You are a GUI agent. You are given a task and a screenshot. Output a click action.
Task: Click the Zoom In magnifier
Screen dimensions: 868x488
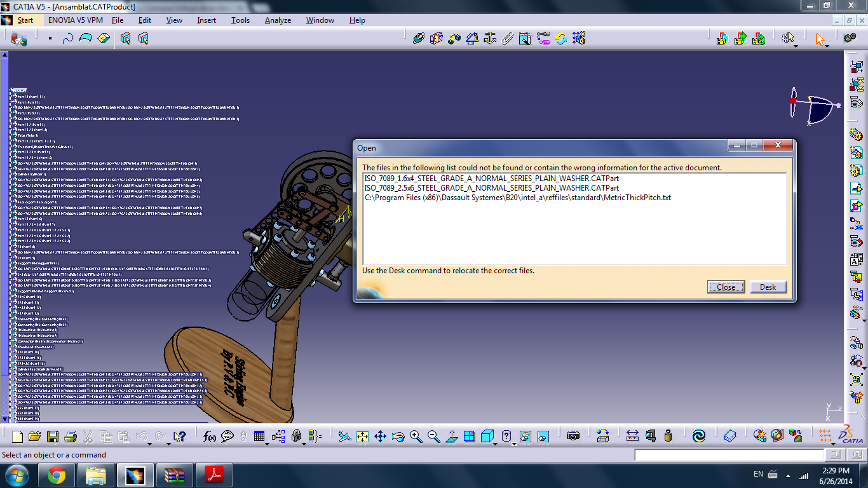[416, 437]
